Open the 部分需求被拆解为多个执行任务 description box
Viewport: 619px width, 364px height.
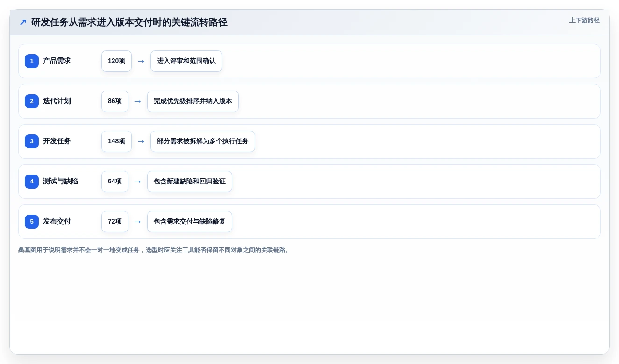pyautogui.click(x=203, y=141)
